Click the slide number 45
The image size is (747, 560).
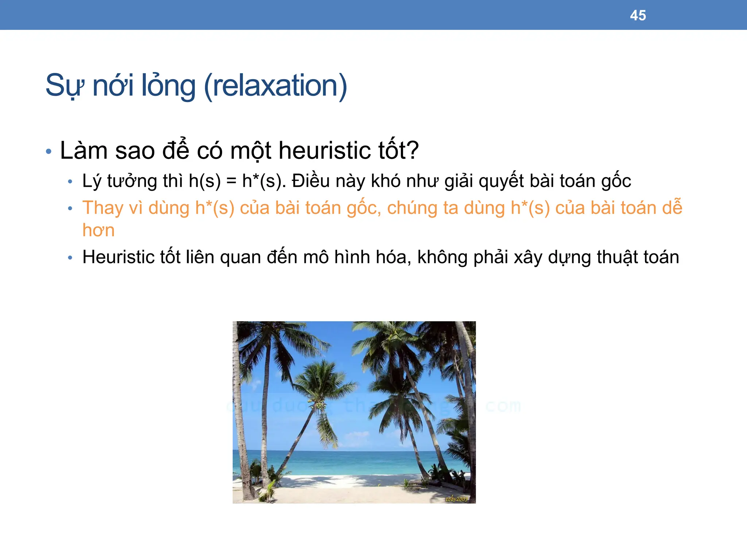click(638, 15)
